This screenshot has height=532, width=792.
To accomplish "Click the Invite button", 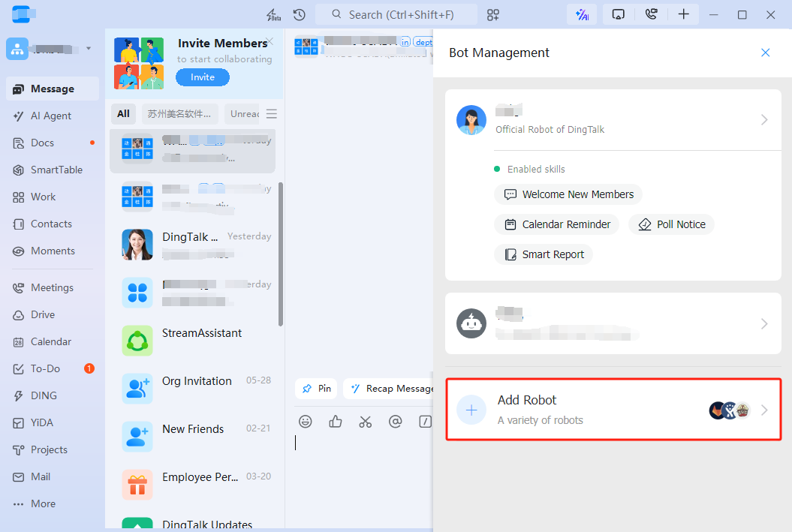I will pos(203,77).
